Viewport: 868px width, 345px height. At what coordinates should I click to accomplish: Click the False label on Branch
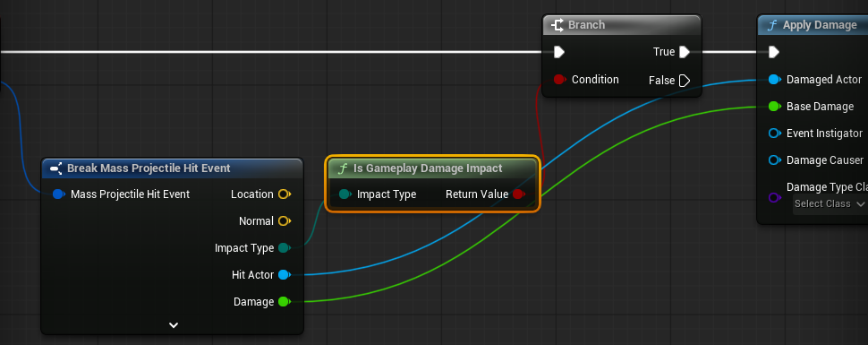point(661,81)
